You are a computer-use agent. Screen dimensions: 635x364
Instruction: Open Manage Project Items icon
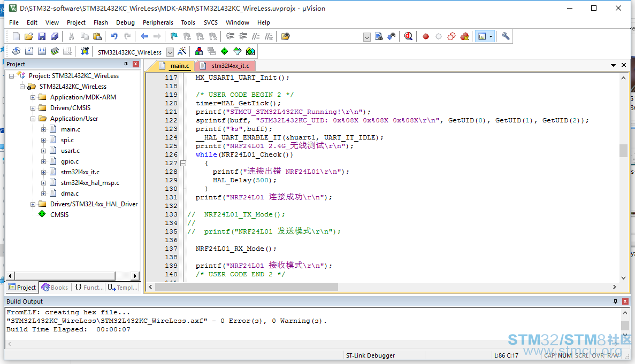tap(199, 51)
